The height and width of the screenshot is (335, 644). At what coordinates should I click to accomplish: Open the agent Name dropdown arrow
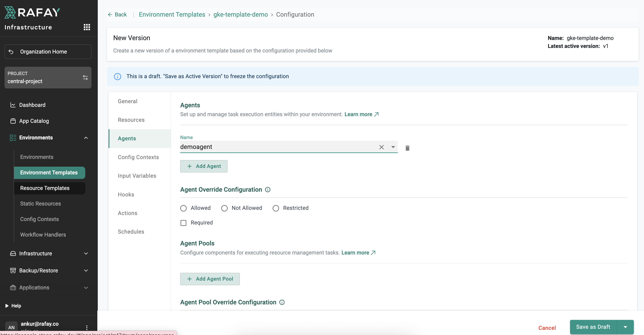pyautogui.click(x=393, y=147)
